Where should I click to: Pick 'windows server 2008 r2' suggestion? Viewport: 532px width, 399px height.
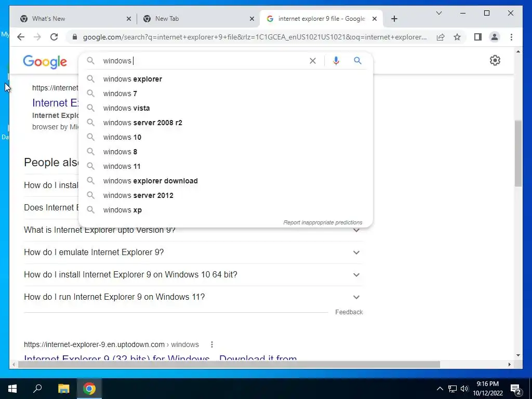click(x=225, y=123)
